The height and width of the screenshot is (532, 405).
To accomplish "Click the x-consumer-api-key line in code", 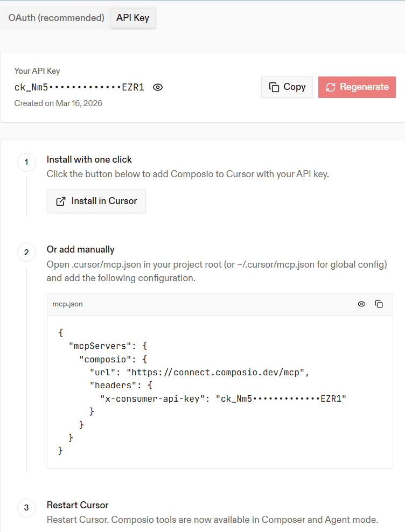I will click(223, 398).
